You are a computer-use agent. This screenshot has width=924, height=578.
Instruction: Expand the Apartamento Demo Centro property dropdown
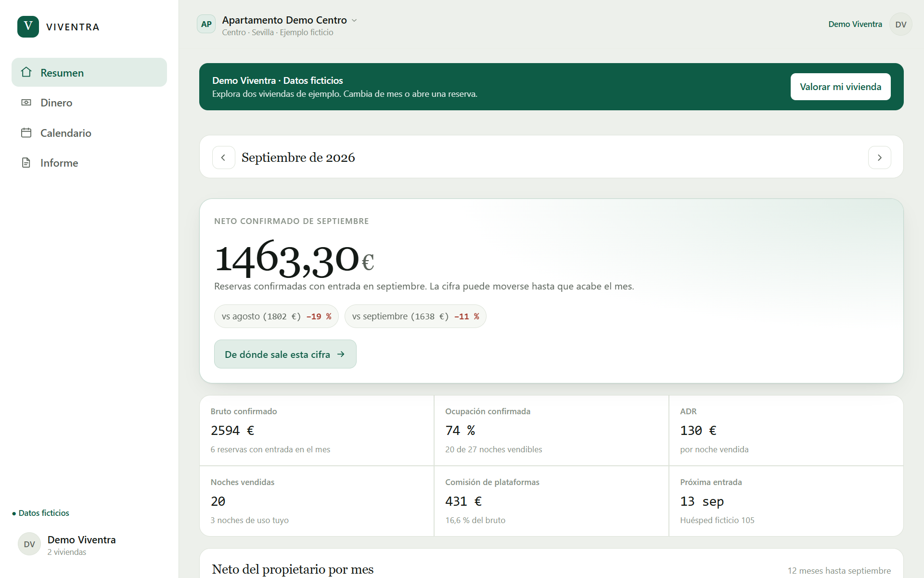tap(289, 20)
